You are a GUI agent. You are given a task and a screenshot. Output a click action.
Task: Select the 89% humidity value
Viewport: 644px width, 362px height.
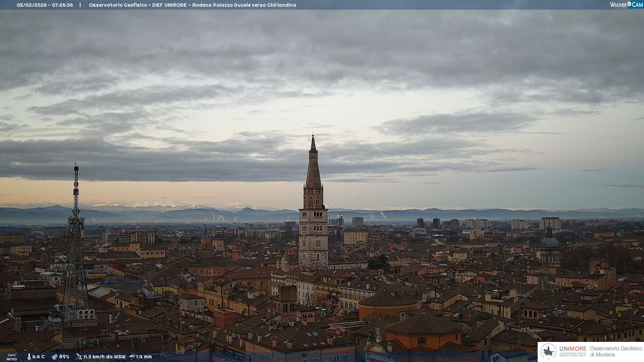pos(64,357)
